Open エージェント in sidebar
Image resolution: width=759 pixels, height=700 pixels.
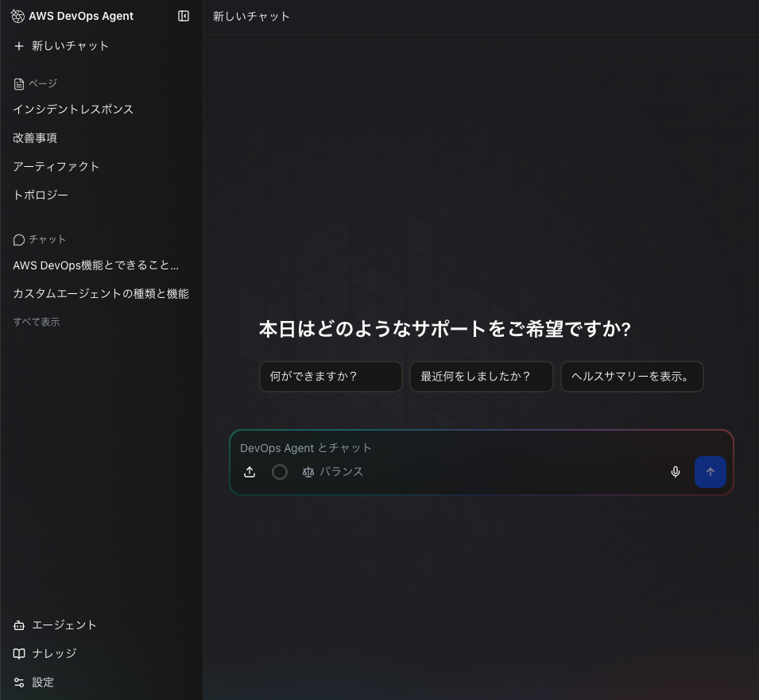tap(55, 625)
